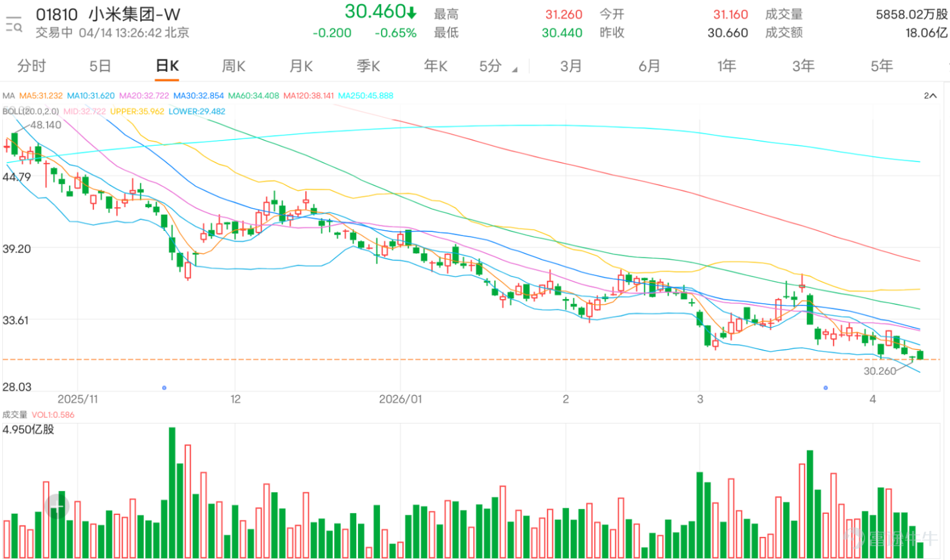
Task: Click MA5:31.232 indicator label
Action: pos(41,96)
